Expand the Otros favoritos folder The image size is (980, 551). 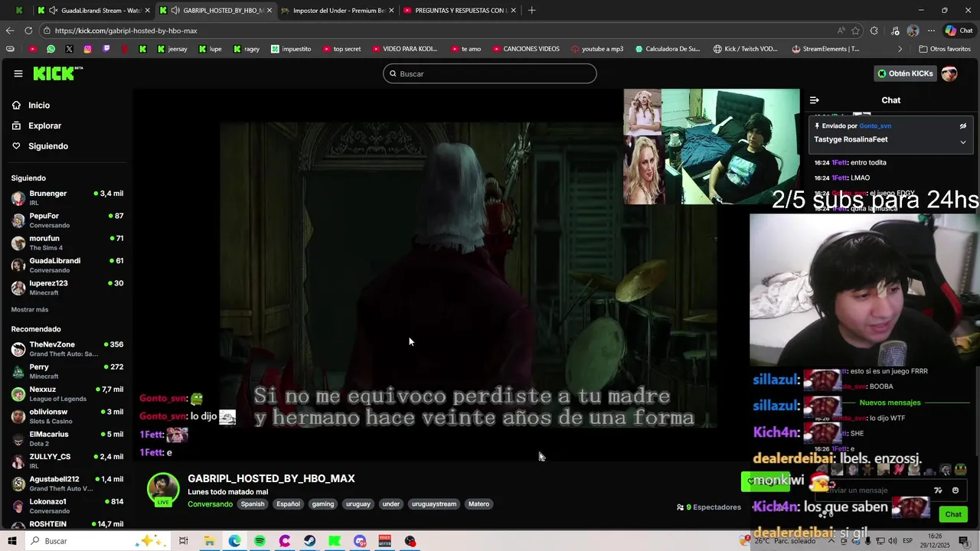(944, 49)
